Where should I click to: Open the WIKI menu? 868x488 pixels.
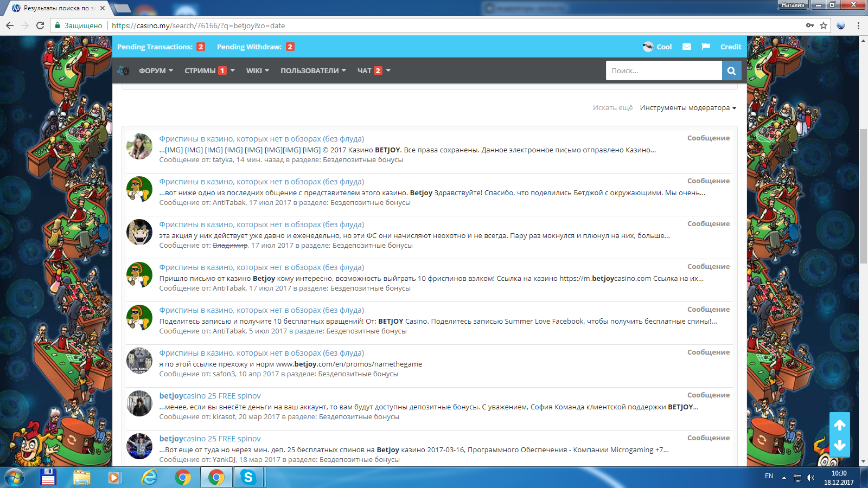pyautogui.click(x=257, y=70)
